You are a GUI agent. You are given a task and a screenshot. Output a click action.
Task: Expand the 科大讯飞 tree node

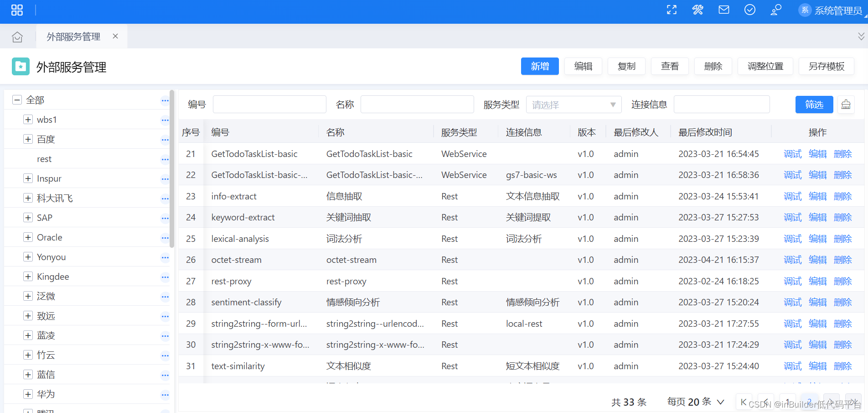(x=28, y=198)
